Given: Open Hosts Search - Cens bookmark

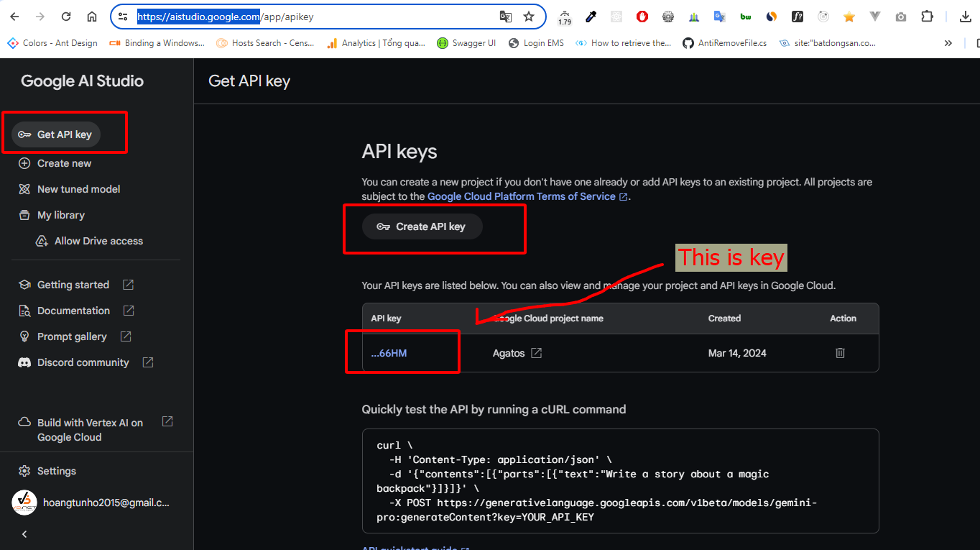Looking at the screenshot, I should [x=266, y=43].
